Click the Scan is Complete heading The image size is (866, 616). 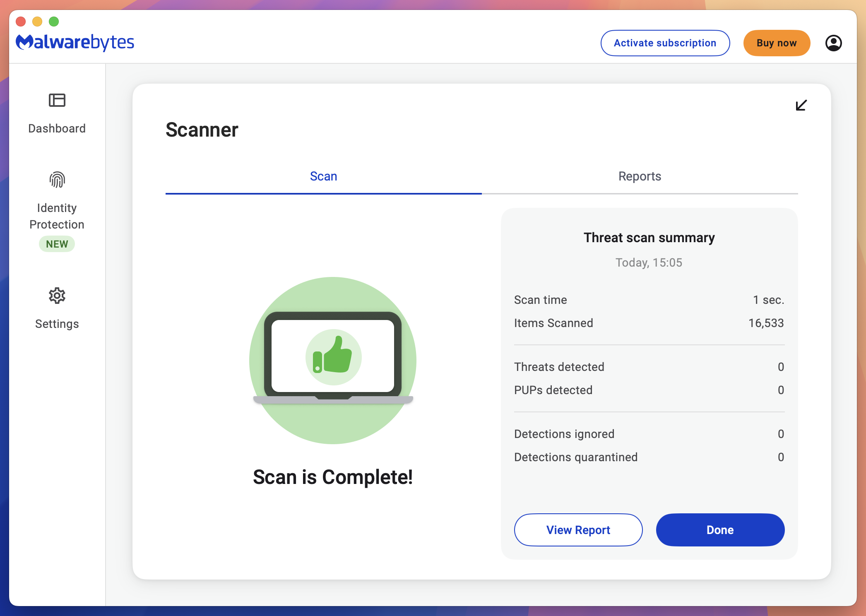click(x=332, y=477)
